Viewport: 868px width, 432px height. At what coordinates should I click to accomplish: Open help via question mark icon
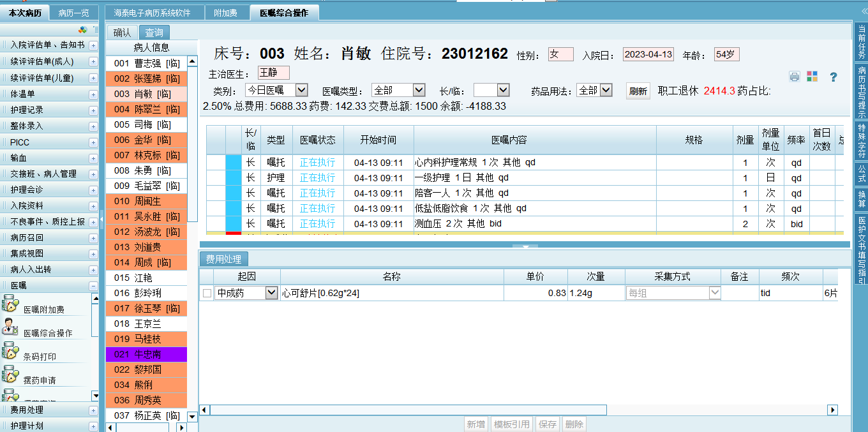[x=833, y=77]
